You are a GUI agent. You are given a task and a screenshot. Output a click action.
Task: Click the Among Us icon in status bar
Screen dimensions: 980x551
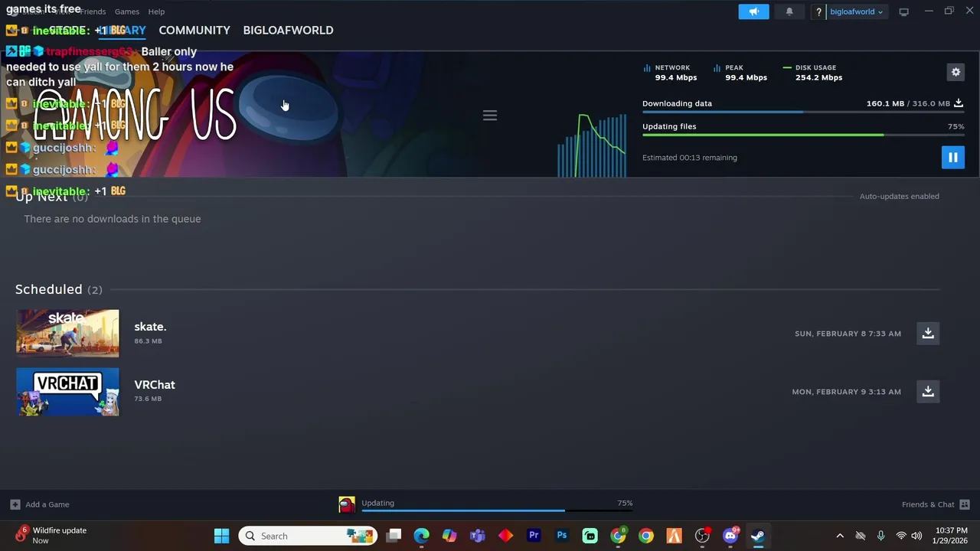(x=347, y=504)
